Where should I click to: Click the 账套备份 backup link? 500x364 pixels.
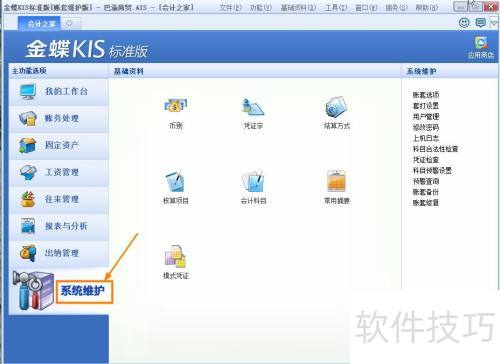pos(426,192)
